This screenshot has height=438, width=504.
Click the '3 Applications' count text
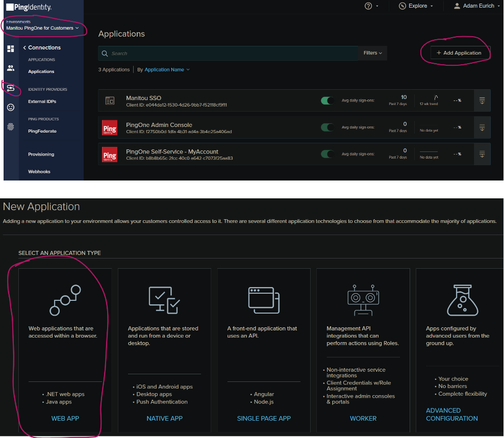click(x=114, y=70)
